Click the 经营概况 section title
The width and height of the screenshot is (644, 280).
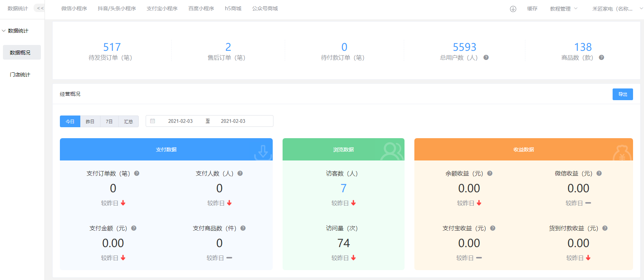pos(70,94)
